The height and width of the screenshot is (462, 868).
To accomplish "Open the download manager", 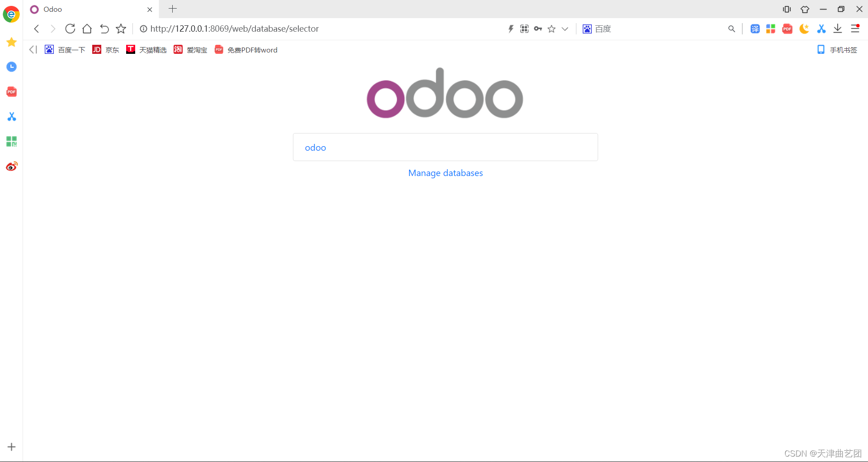I will [x=838, y=29].
